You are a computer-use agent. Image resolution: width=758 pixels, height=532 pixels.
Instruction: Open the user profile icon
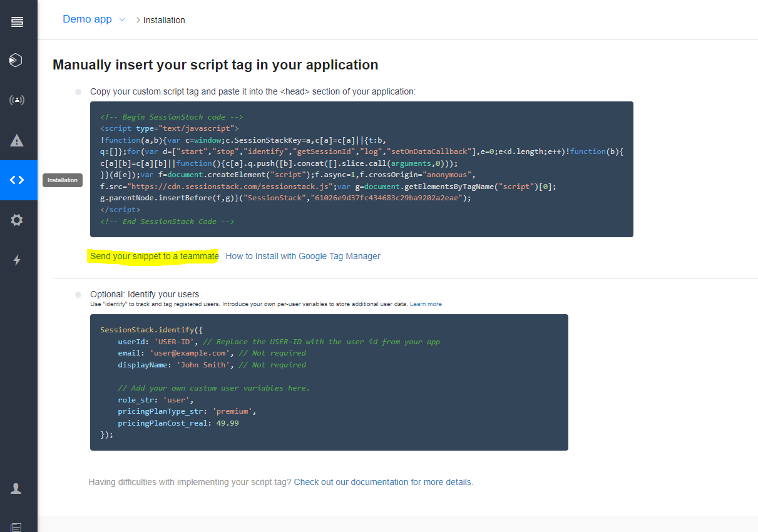click(x=16, y=489)
